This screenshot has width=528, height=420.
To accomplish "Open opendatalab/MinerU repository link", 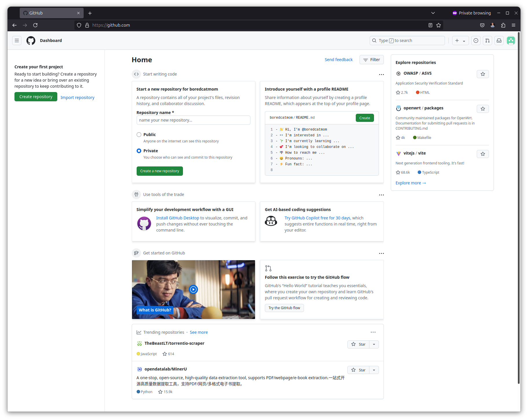I will point(166,369).
